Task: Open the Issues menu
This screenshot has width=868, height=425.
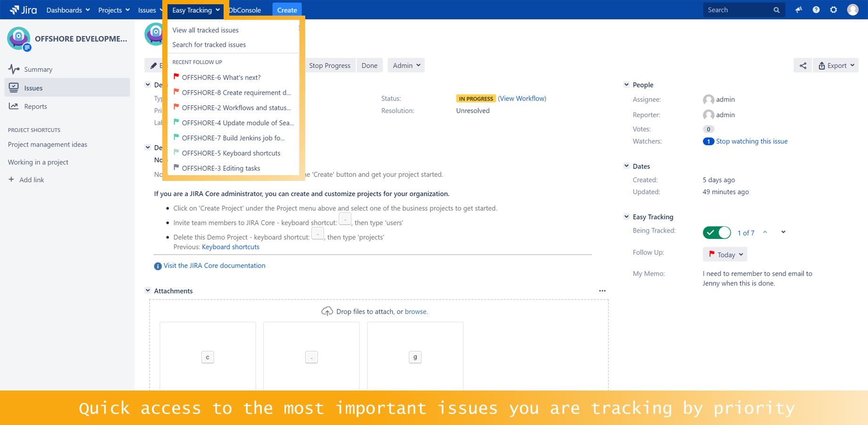Action: pyautogui.click(x=150, y=10)
